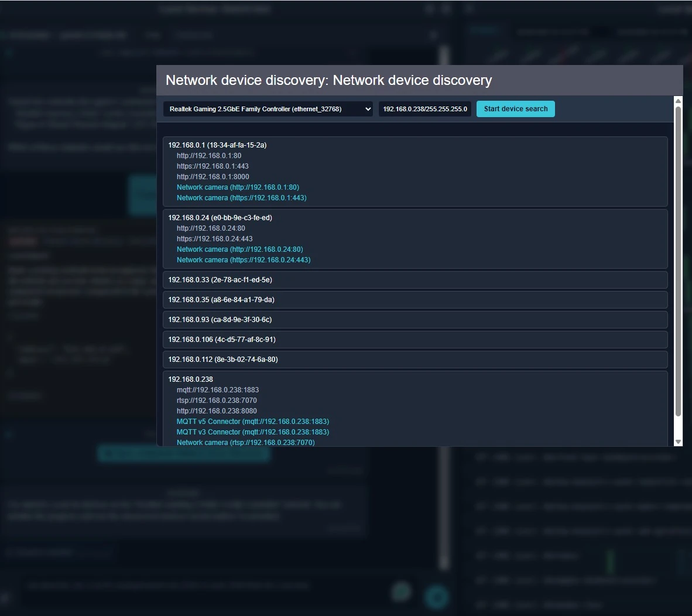
Task: Select MQTT v3 Connector link
Action: pos(253,432)
